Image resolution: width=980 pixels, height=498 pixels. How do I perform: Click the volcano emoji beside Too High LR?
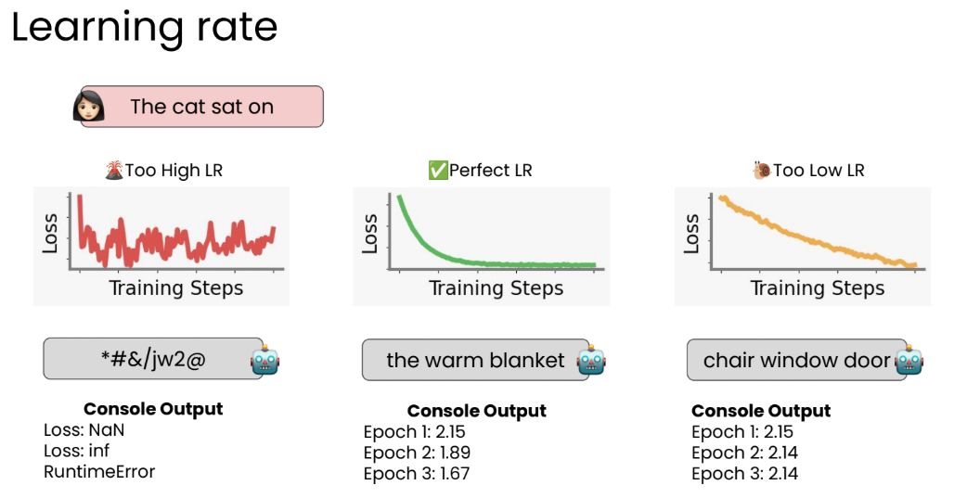click(x=114, y=170)
